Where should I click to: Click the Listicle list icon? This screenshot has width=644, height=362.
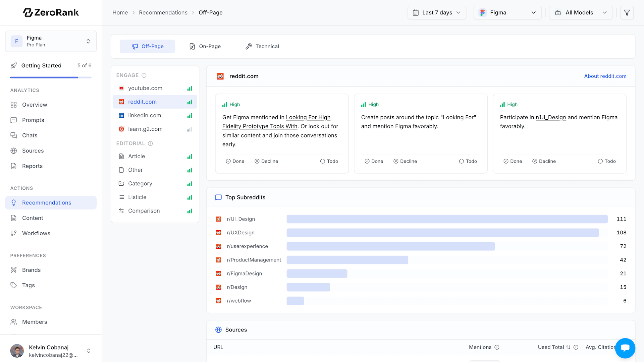(x=121, y=197)
